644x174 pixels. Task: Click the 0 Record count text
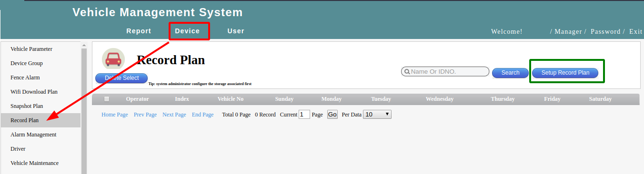click(265, 115)
